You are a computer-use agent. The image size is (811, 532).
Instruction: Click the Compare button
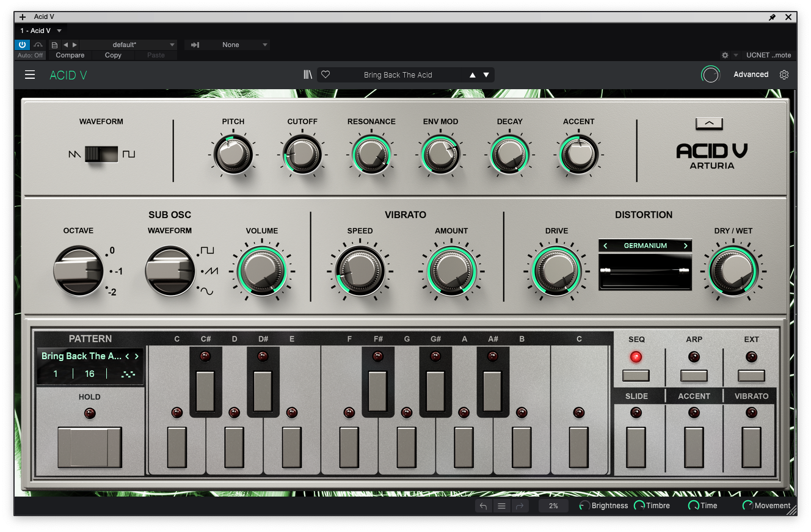click(70, 55)
